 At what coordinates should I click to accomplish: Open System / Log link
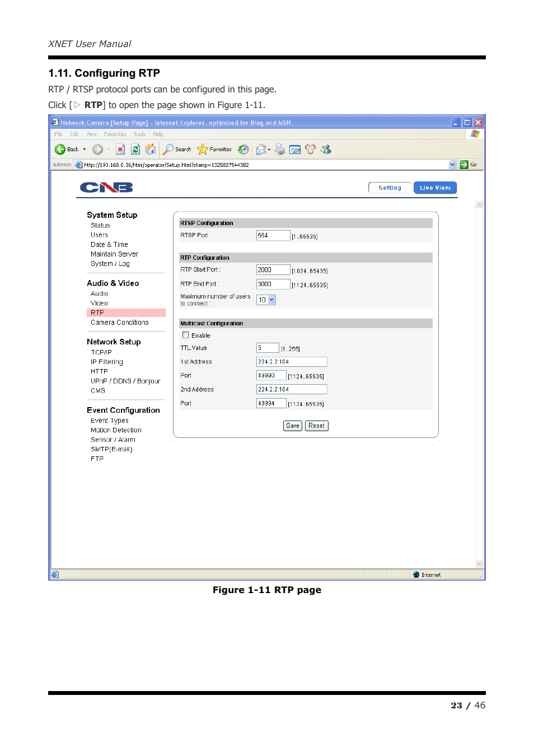click(110, 264)
